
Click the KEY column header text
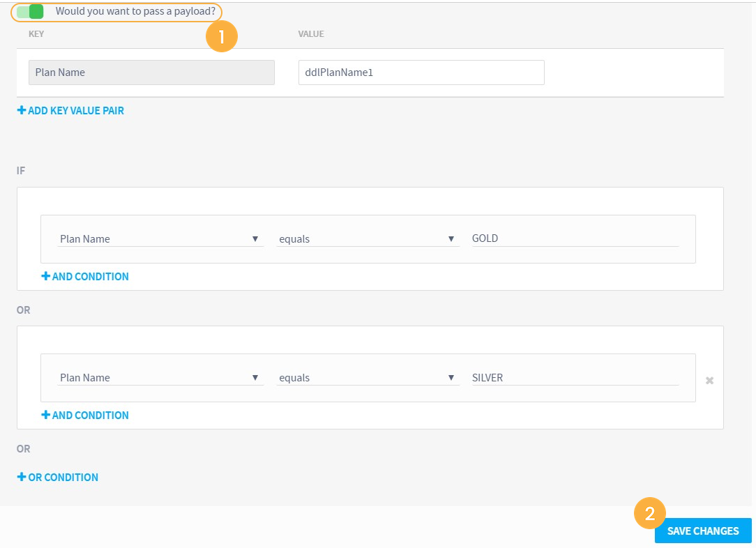tap(36, 33)
